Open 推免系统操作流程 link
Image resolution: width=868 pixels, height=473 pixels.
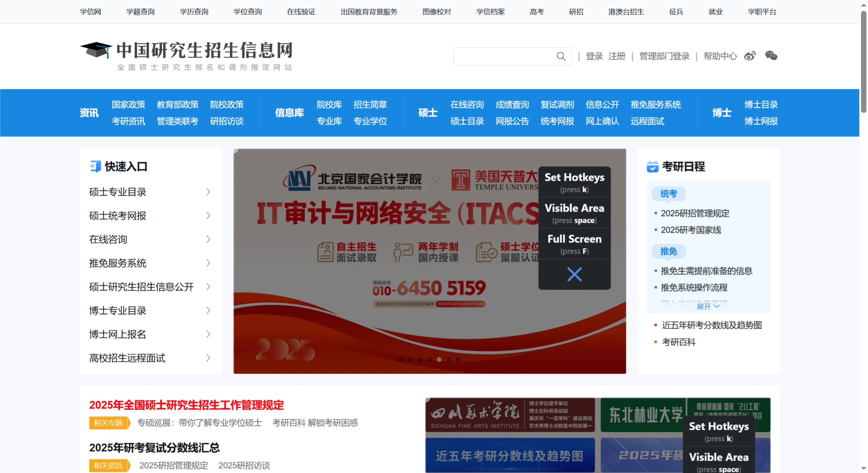coord(694,288)
